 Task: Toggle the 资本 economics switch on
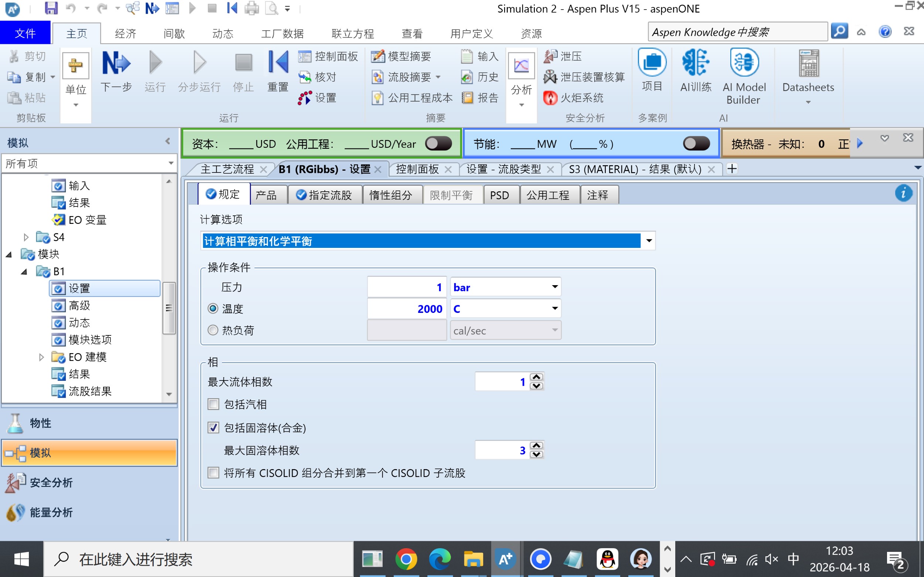click(x=438, y=144)
